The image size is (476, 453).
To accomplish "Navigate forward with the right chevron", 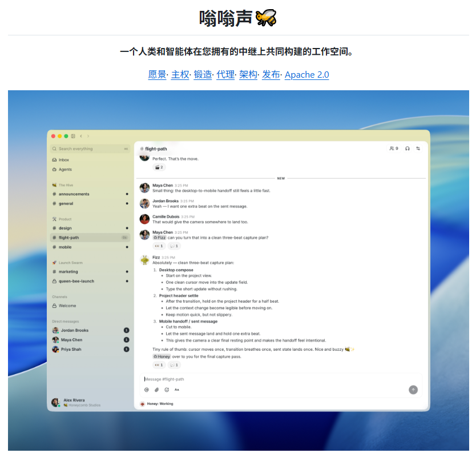I will (88, 136).
